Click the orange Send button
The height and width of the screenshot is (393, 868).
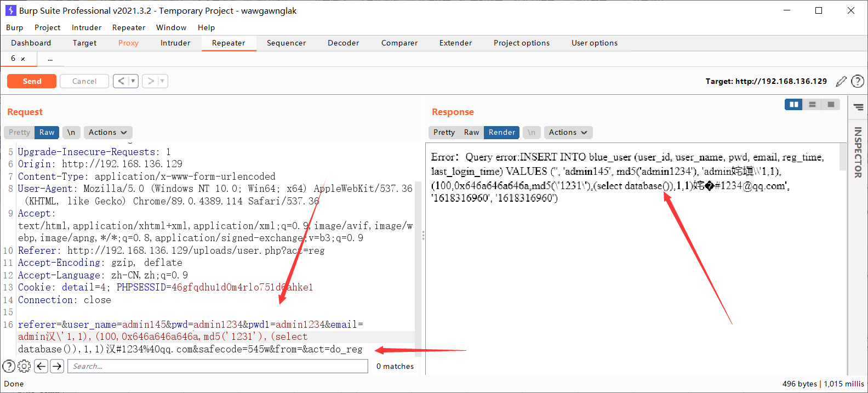tap(32, 81)
